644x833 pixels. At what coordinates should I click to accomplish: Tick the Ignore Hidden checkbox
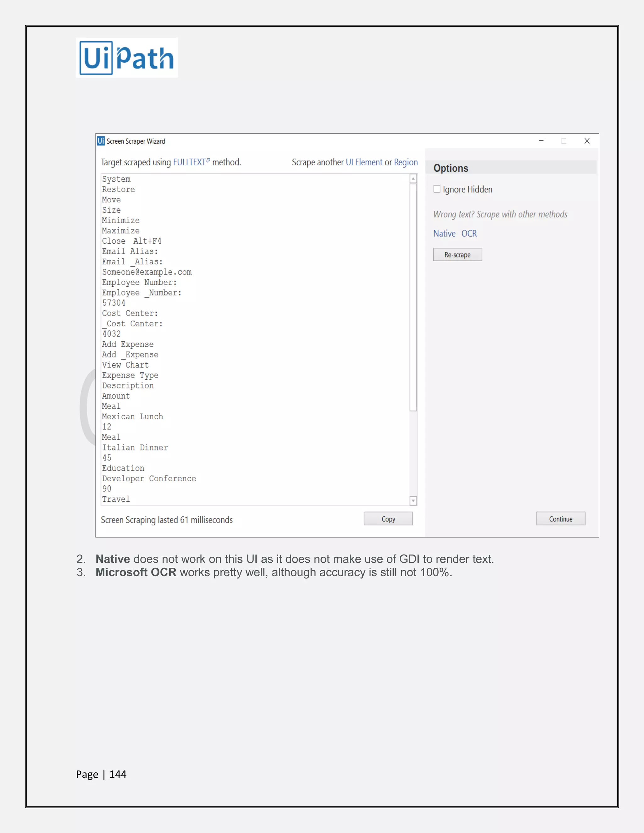437,189
